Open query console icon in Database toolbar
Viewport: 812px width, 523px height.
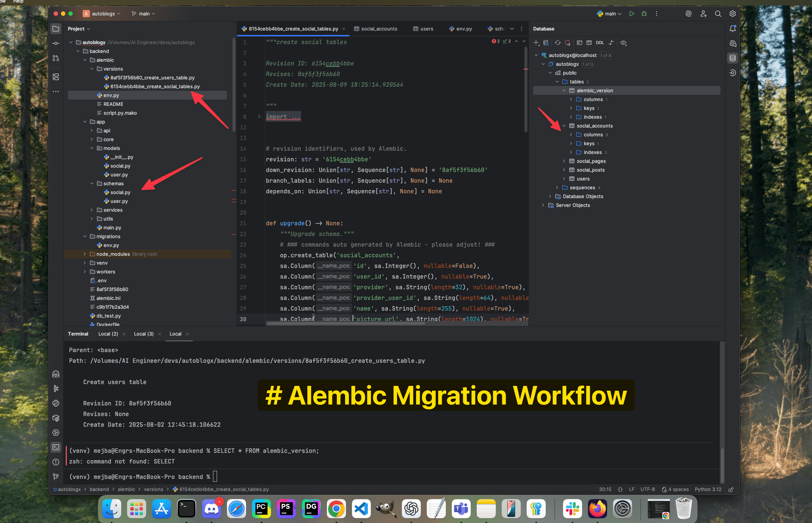[580, 43]
